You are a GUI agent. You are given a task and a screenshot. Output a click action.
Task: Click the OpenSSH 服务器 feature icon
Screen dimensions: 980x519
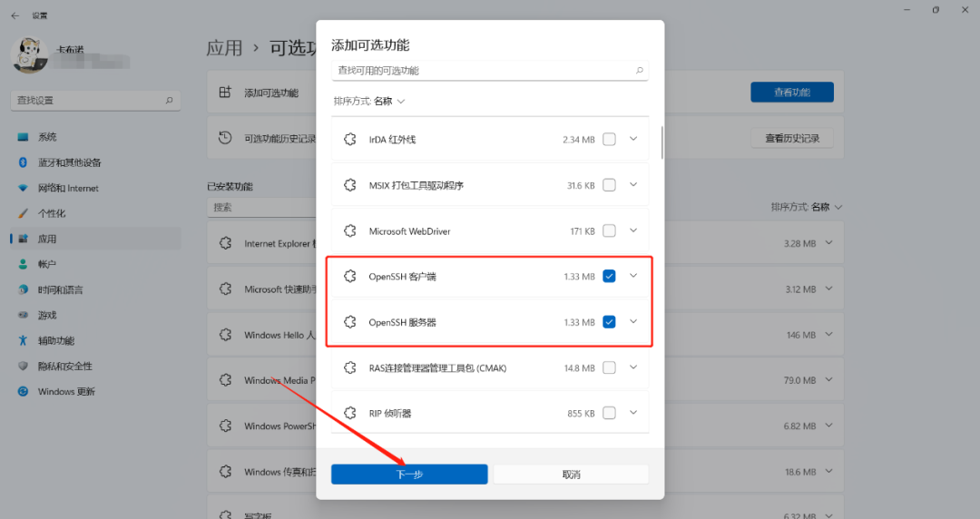[350, 322]
